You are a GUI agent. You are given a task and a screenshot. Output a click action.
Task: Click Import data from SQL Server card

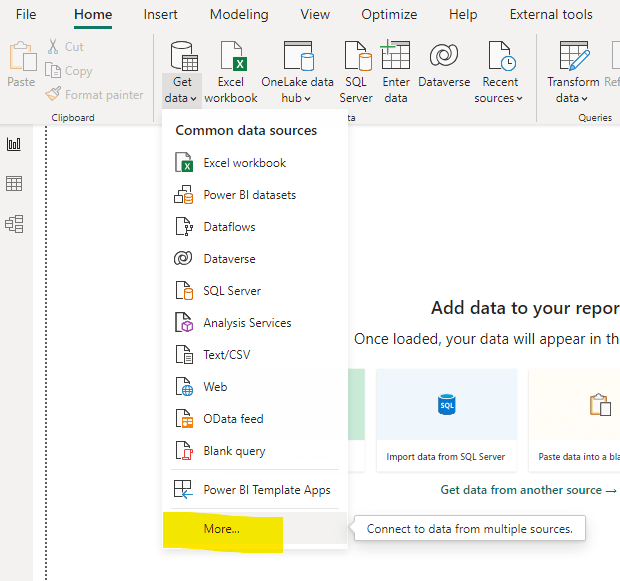point(446,415)
